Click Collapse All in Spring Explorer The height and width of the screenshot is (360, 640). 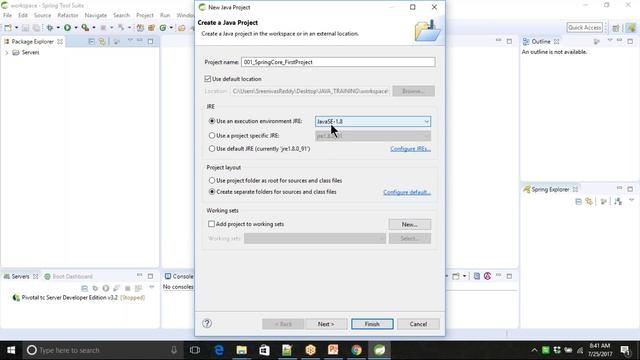(578, 202)
